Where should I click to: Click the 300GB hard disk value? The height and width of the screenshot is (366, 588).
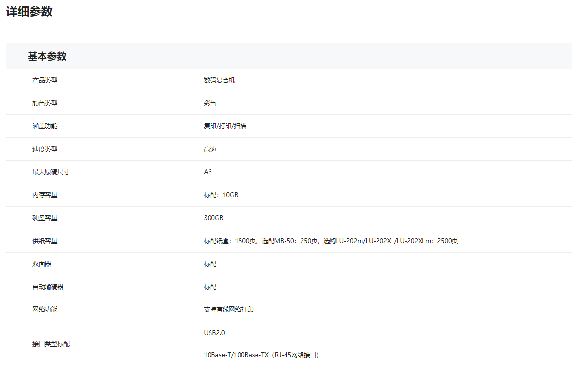click(213, 218)
